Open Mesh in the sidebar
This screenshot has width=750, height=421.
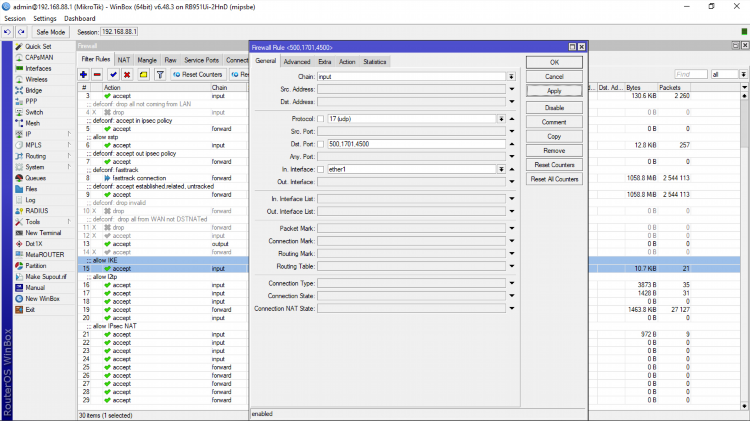33,123
